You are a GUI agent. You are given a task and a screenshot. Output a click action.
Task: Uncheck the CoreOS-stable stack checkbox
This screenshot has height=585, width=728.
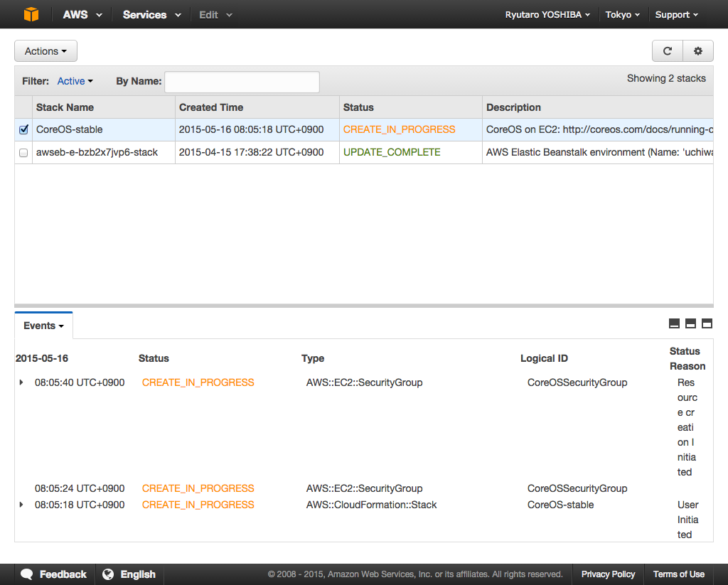pos(23,129)
